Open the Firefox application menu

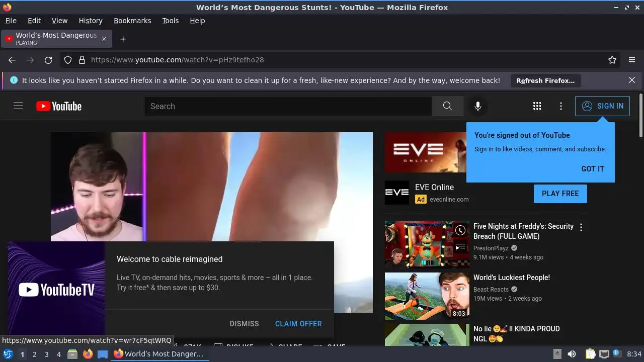tap(632, 60)
